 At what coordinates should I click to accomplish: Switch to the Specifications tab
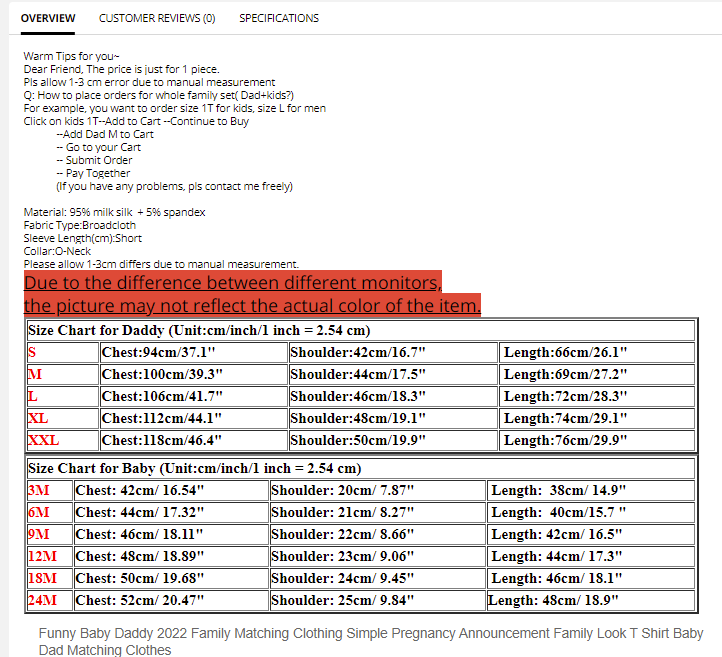pyautogui.click(x=279, y=18)
